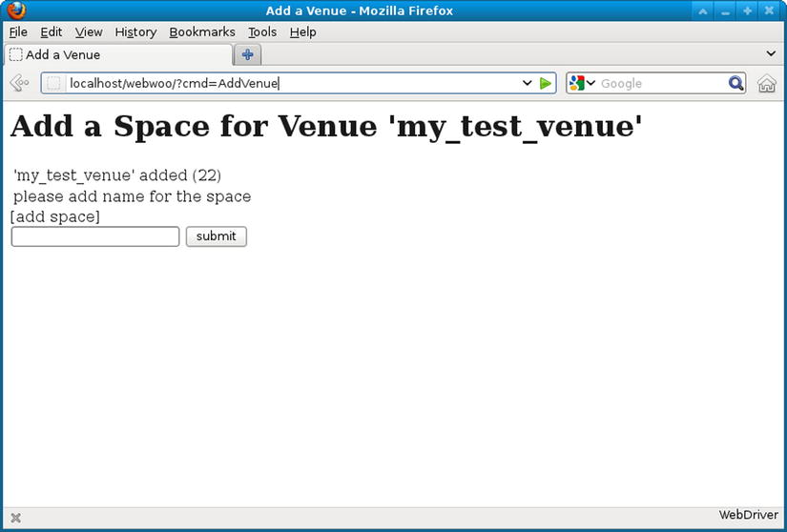This screenshot has width=787, height=532.
Task: Click the page favicon in address bar
Action: tap(53, 83)
